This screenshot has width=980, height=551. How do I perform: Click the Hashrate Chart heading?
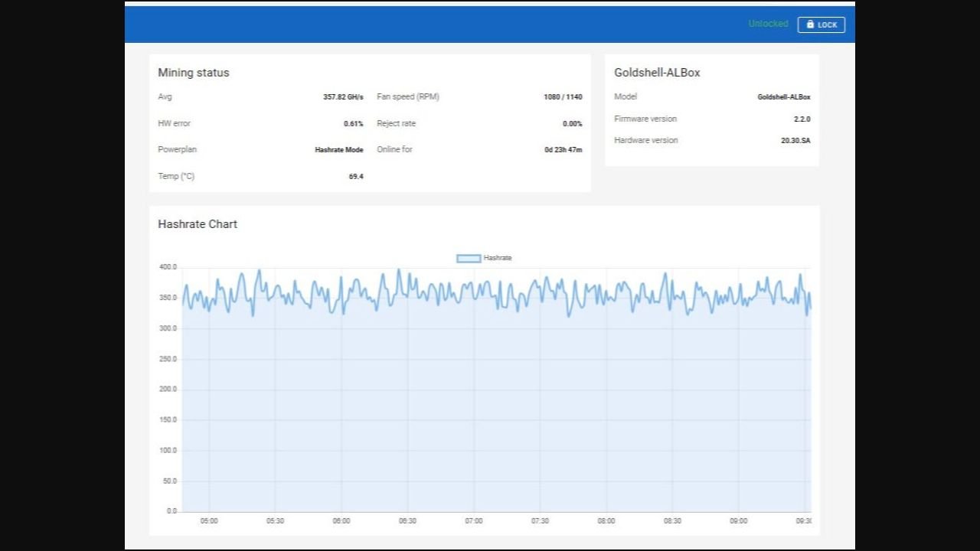pyautogui.click(x=198, y=224)
